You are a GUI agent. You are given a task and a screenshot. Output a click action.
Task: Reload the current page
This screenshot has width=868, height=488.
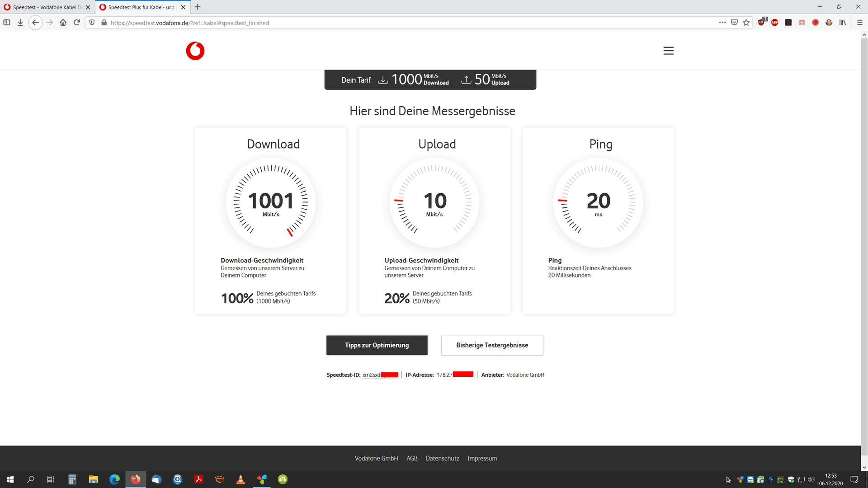(77, 23)
